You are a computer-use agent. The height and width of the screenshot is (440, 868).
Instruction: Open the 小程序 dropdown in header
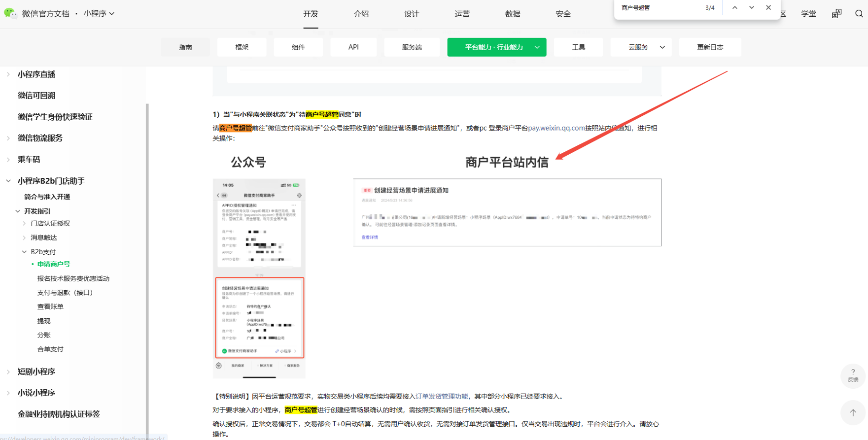99,13
